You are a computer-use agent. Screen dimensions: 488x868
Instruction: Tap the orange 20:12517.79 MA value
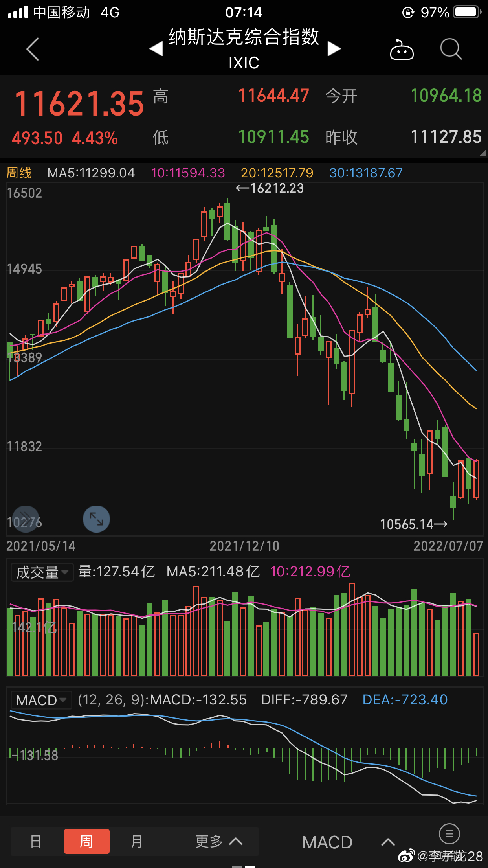click(x=277, y=173)
